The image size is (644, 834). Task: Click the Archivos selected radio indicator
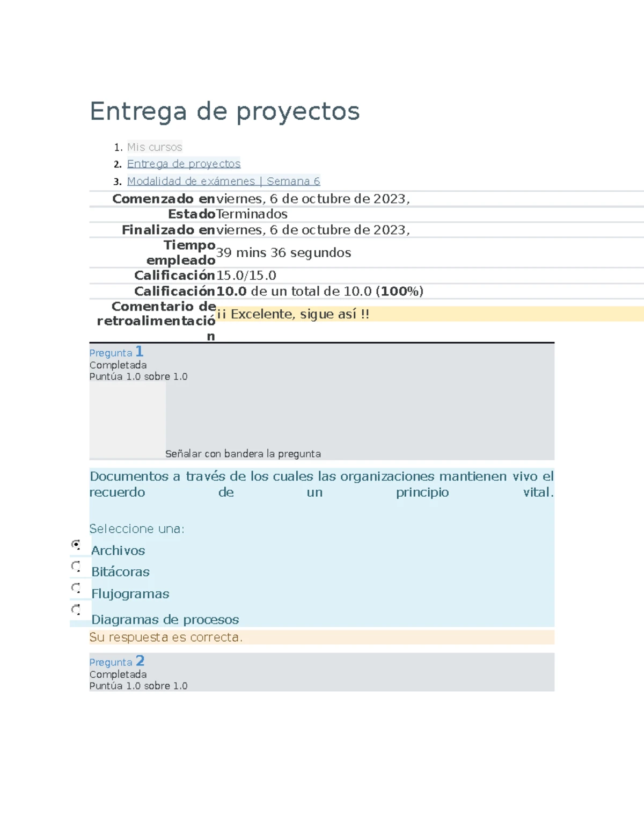pos(77,545)
